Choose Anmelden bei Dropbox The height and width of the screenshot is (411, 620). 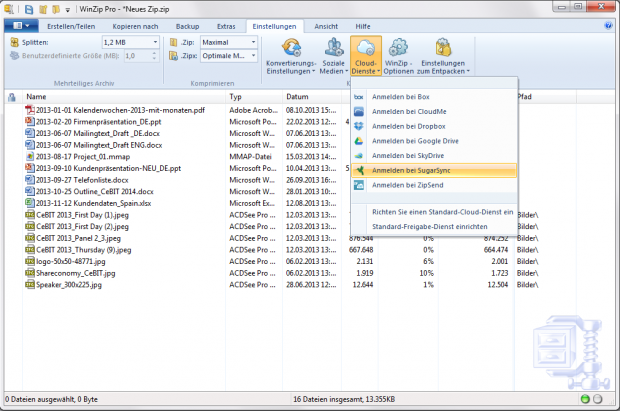[x=434, y=126]
